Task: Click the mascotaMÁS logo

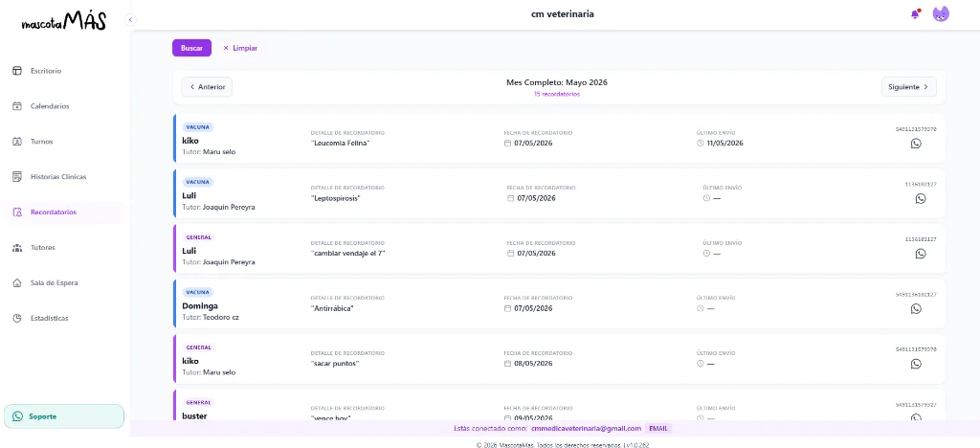Action: coord(64,22)
